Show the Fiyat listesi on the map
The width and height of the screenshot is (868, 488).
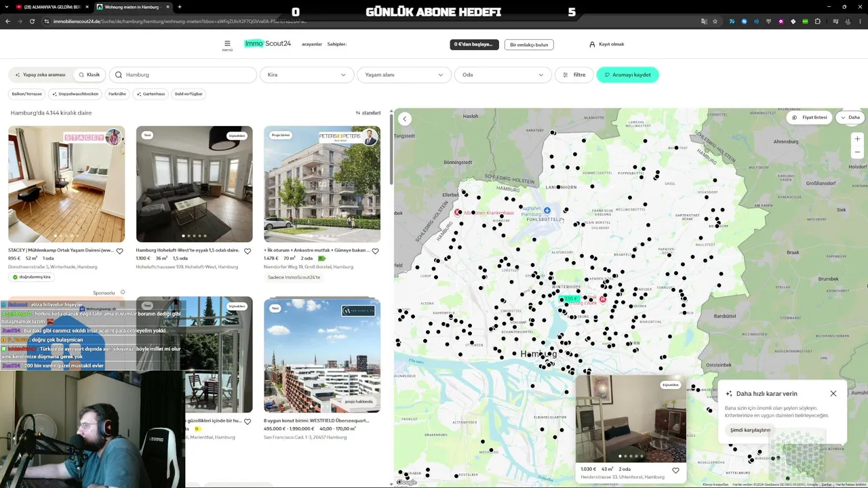point(810,117)
